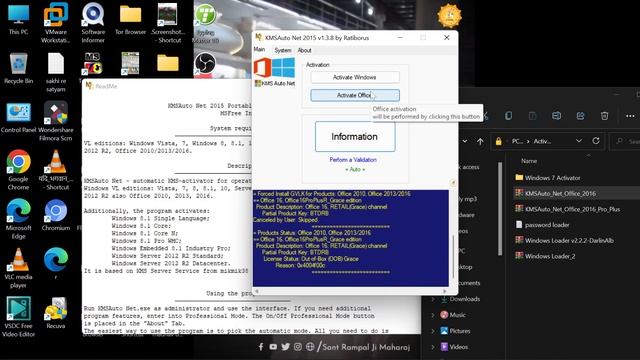Select the Windows Loader_2 file
Image resolution: width=640 pixels, height=360 pixels.
point(545,256)
